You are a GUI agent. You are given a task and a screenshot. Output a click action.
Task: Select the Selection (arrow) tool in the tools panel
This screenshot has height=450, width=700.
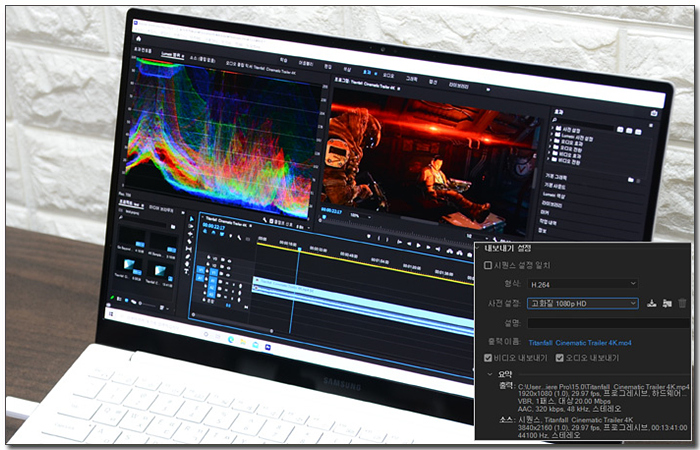(192, 219)
